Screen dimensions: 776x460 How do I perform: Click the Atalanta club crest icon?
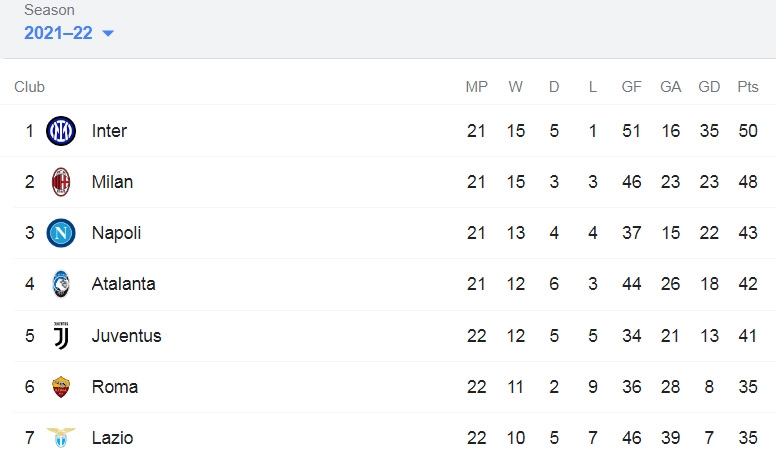[x=61, y=284]
